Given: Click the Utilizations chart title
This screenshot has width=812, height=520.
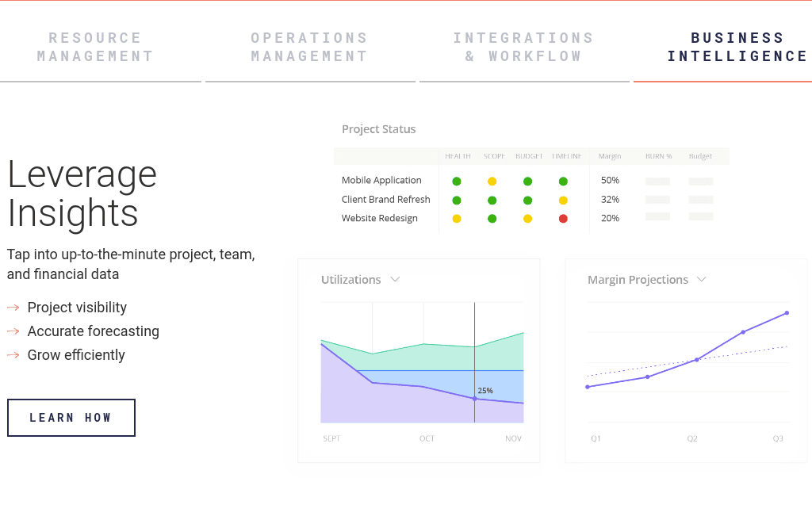Looking at the screenshot, I should [351, 280].
